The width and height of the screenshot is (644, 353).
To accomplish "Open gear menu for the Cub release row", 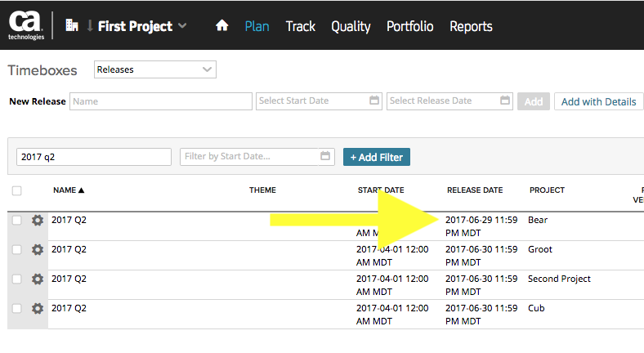I will point(38,309).
